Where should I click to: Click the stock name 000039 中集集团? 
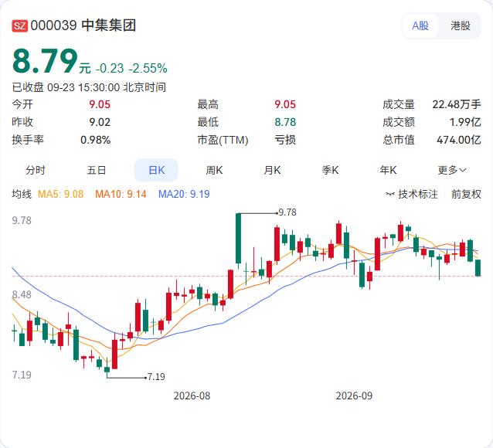83,25
